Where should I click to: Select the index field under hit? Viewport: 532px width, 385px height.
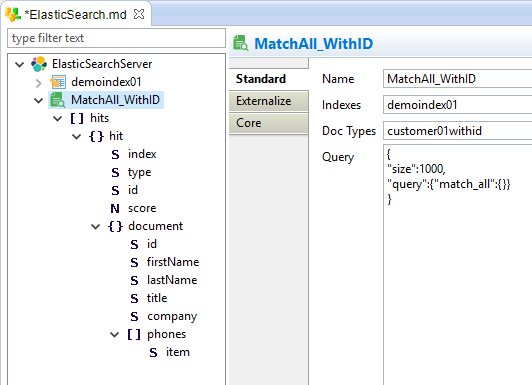pos(142,154)
